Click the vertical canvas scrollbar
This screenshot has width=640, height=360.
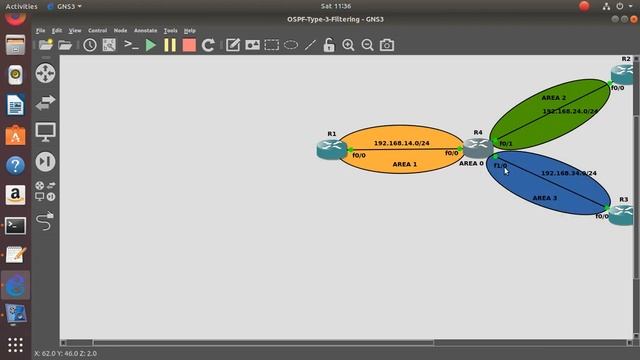tap(636, 196)
